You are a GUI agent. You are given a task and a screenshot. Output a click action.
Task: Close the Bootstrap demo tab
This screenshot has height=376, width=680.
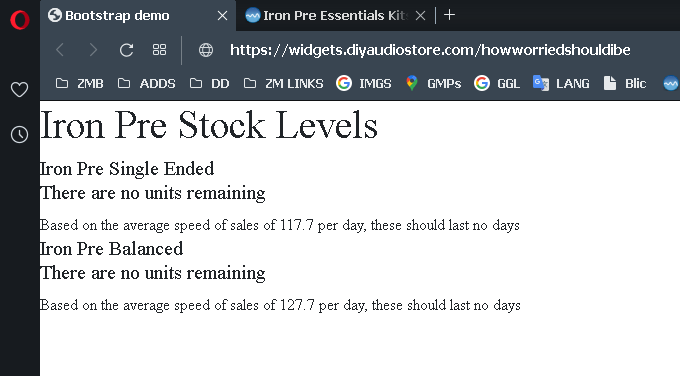click(222, 16)
